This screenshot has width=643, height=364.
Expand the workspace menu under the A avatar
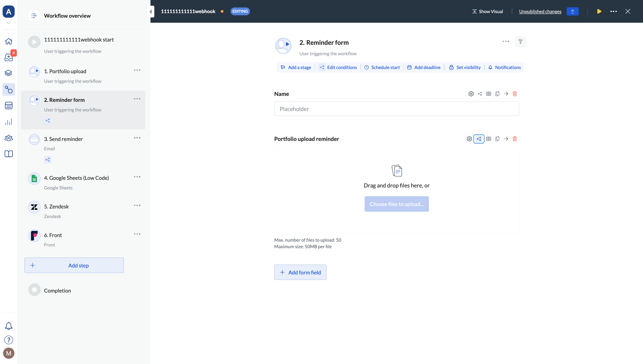click(9, 23)
